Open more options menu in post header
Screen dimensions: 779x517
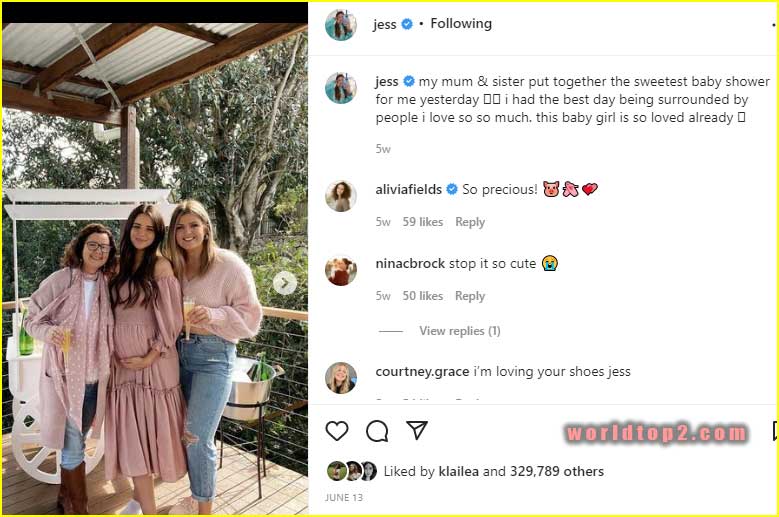(774, 24)
